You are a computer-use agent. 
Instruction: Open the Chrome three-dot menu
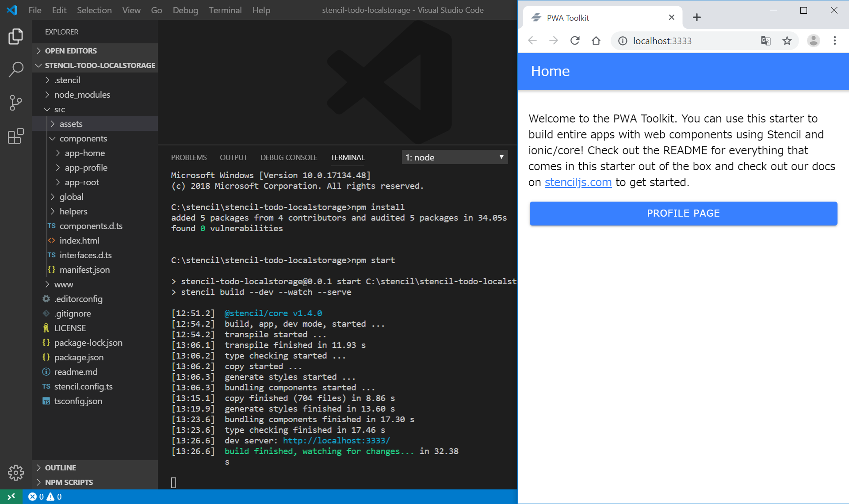tap(835, 41)
